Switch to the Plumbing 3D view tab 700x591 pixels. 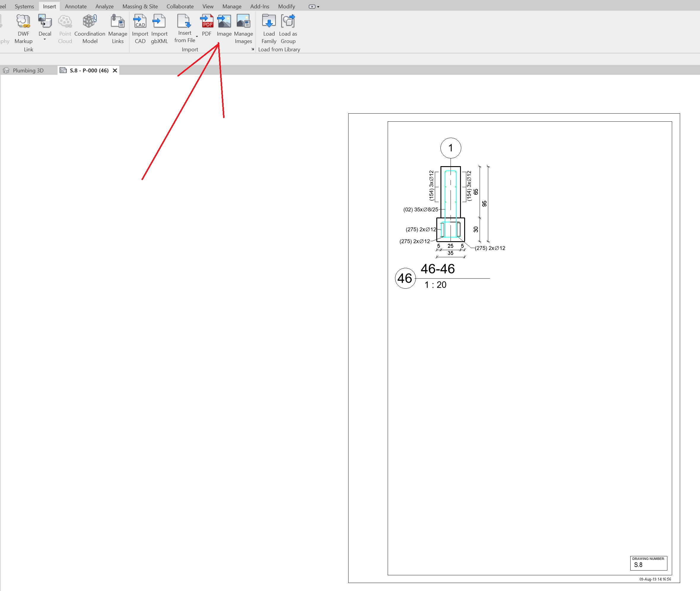[28, 70]
